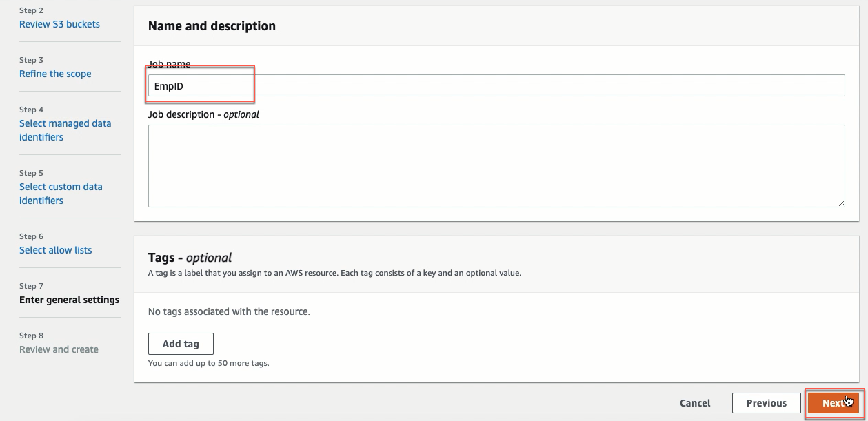This screenshot has height=421, width=868.
Task: Click the Cancel button
Action: [695, 403]
